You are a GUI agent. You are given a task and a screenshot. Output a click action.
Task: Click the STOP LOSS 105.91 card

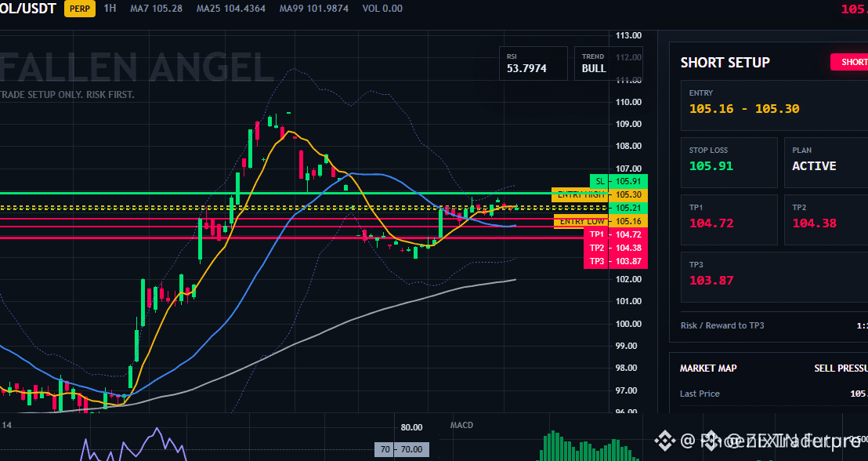coord(729,163)
